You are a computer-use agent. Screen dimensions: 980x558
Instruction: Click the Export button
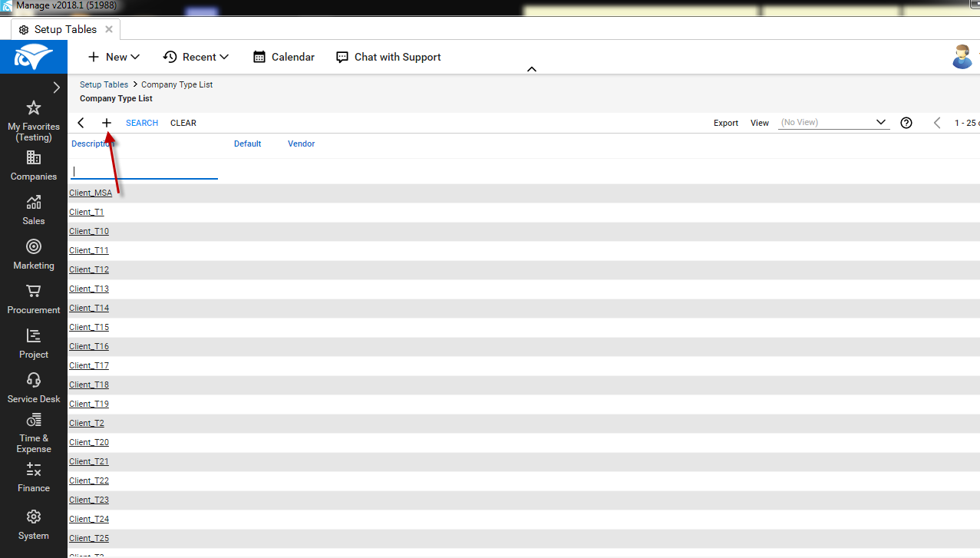(726, 123)
